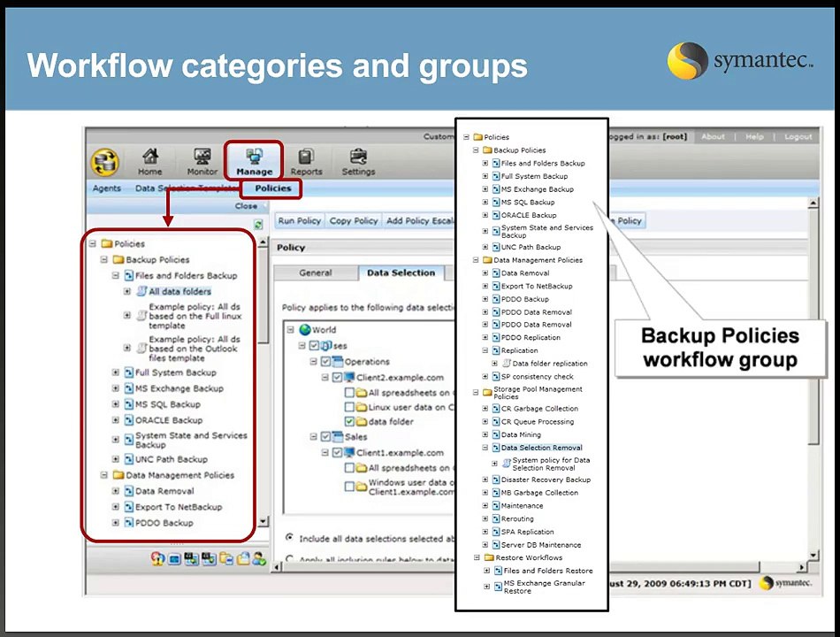Click the Copy Policy button
The image size is (840, 637).
point(354,220)
